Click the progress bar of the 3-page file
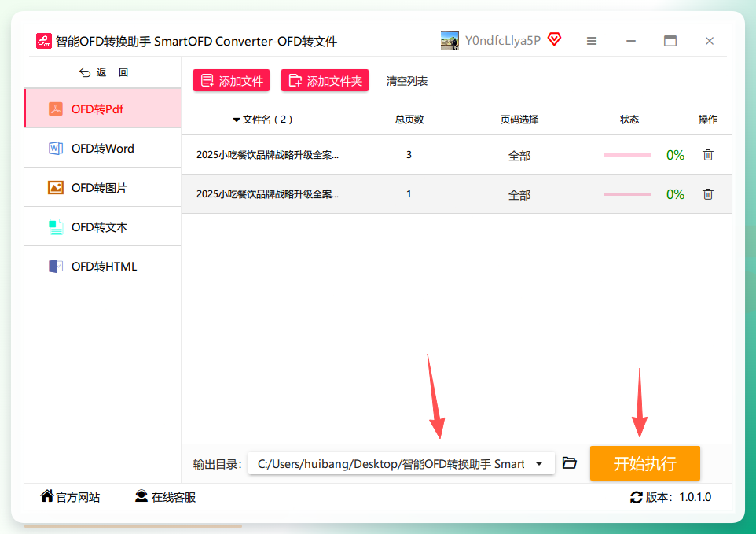This screenshot has width=756, height=534. tap(627, 155)
